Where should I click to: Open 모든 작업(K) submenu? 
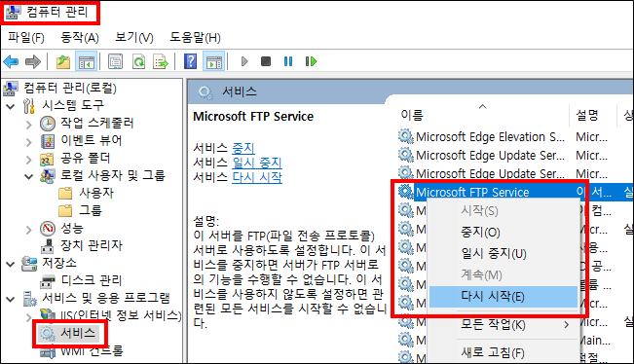[503, 324]
